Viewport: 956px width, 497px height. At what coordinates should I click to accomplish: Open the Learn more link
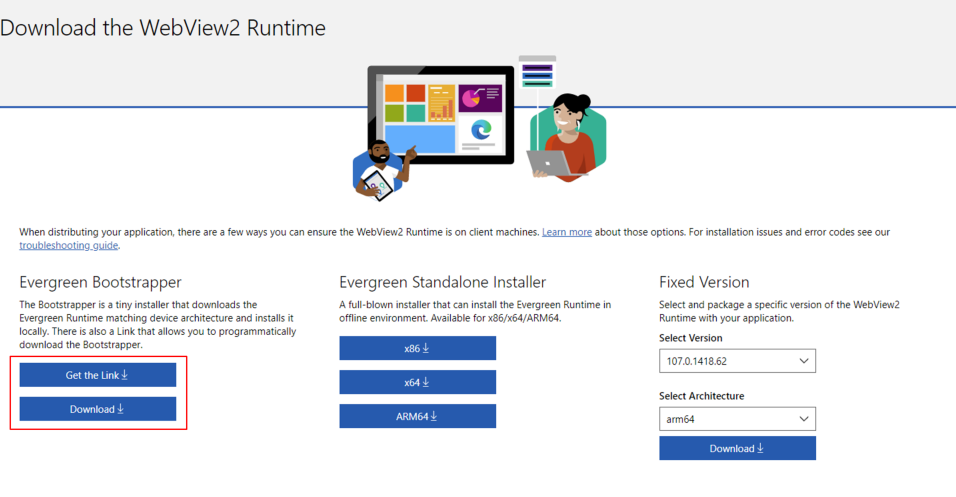click(567, 232)
